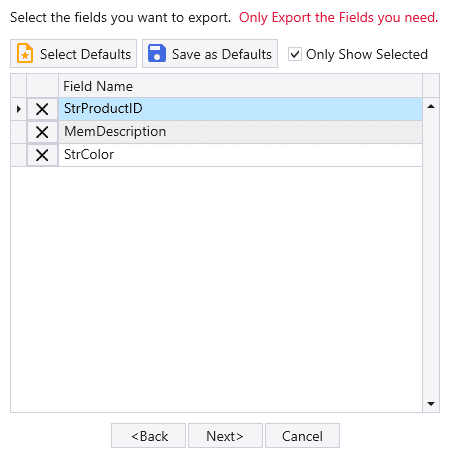The width and height of the screenshot is (452, 452).
Task: Click Save as Defaults button label
Action: [x=222, y=54]
